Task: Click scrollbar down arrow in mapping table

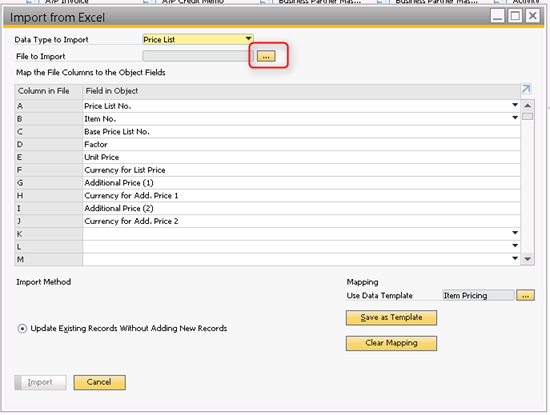Action: [x=527, y=259]
